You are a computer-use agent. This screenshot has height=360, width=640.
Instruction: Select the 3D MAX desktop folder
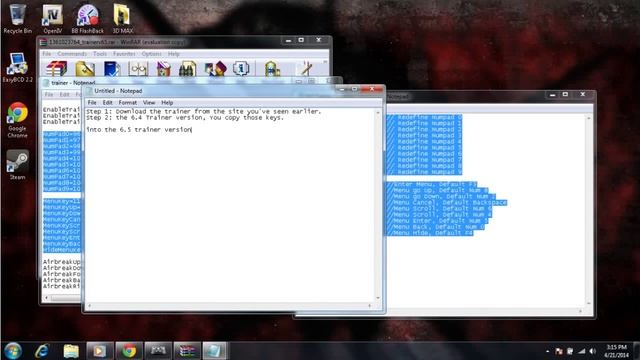pyautogui.click(x=122, y=19)
